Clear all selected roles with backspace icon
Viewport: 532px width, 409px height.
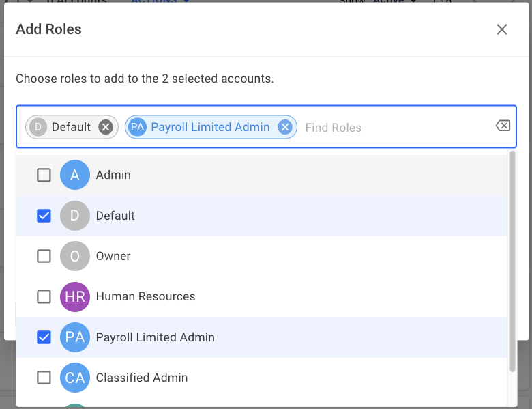coord(503,126)
